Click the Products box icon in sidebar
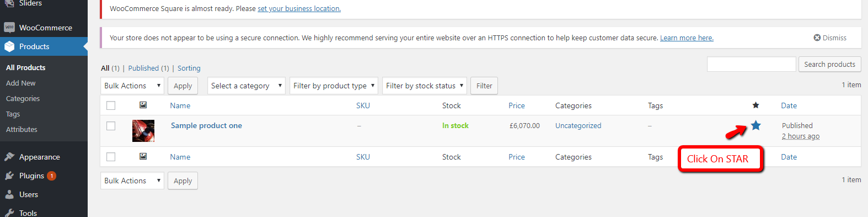This screenshot has width=868, height=217. 9,46
